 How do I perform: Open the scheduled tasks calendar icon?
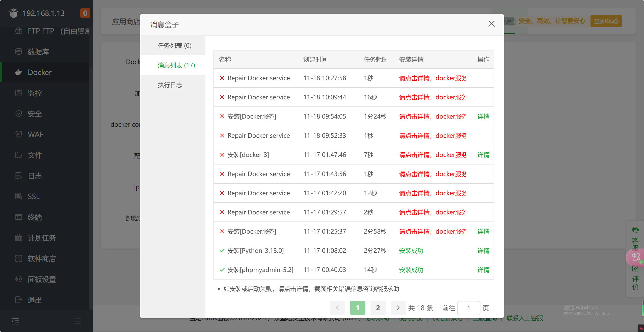[x=19, y=238]
